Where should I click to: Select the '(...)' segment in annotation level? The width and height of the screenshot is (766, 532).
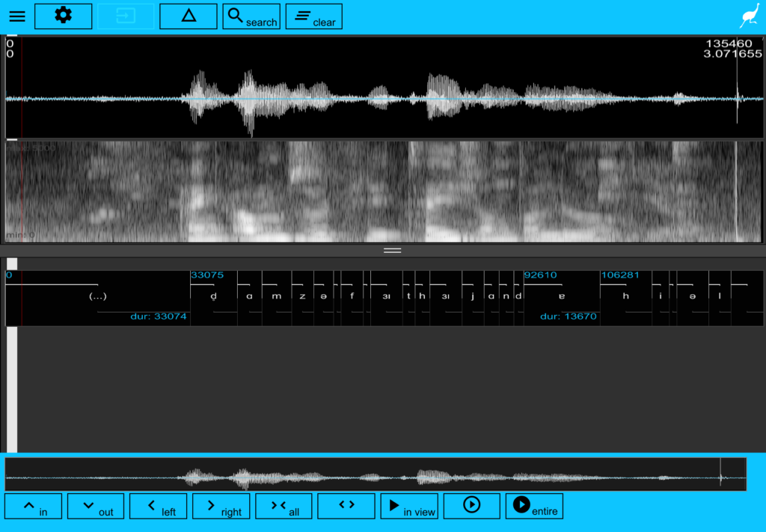(97, 296)
